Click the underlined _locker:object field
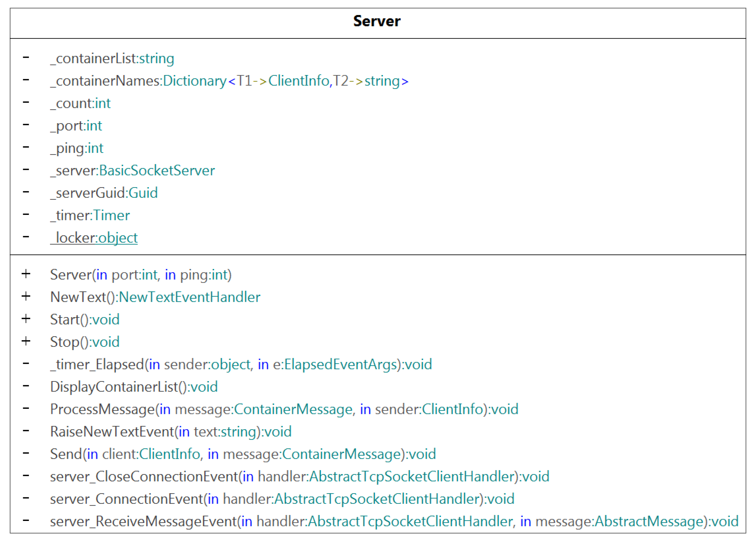 pyautogui.click(x=94, y=238)
